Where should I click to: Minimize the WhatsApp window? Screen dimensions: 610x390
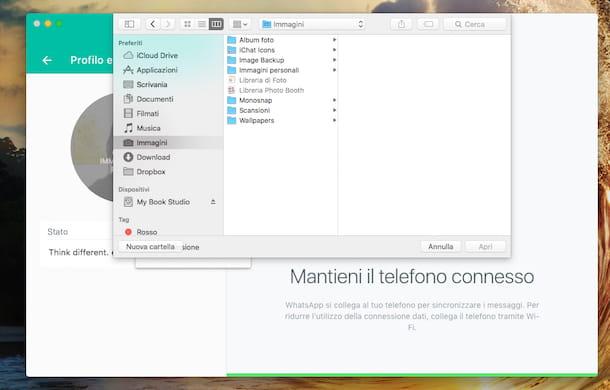[48, 24]
